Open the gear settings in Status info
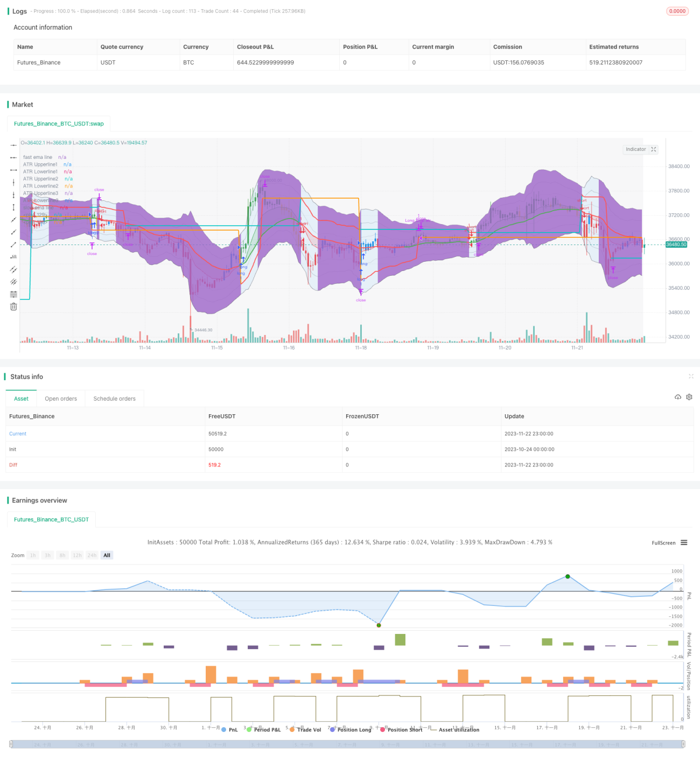The height and width of the screenshot is (760, 700). pyautogui.click(x=689, y=397)
